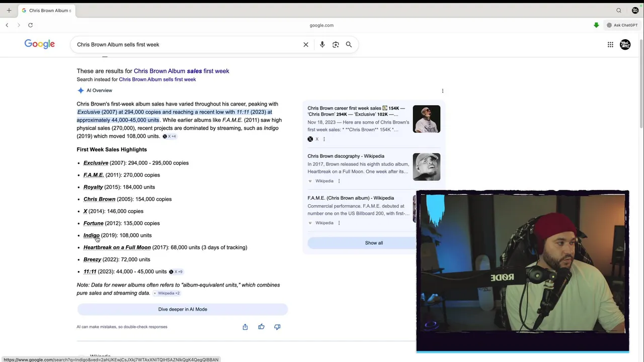This screenshot has height=362, width=644.
Task: Go back with browser back arrow
Action: 7,25
